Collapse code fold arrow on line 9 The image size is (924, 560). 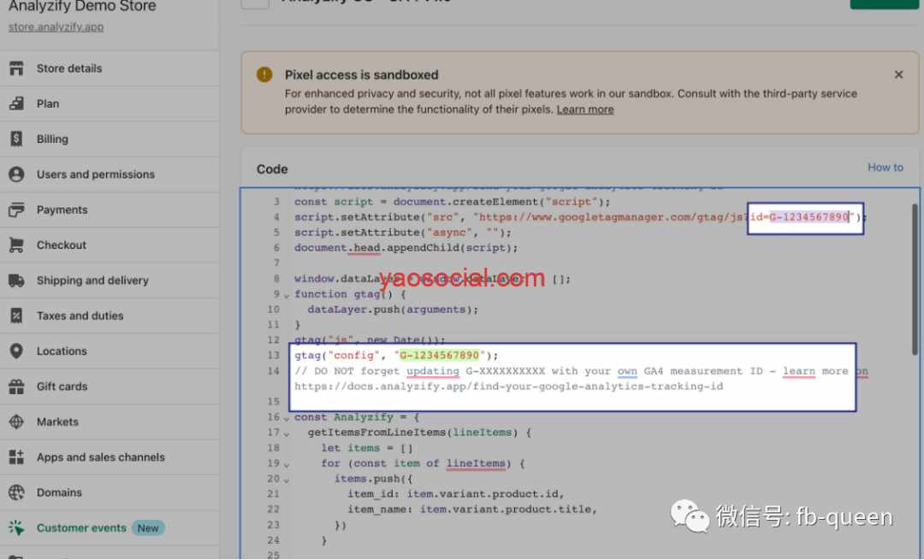point(287,296)
